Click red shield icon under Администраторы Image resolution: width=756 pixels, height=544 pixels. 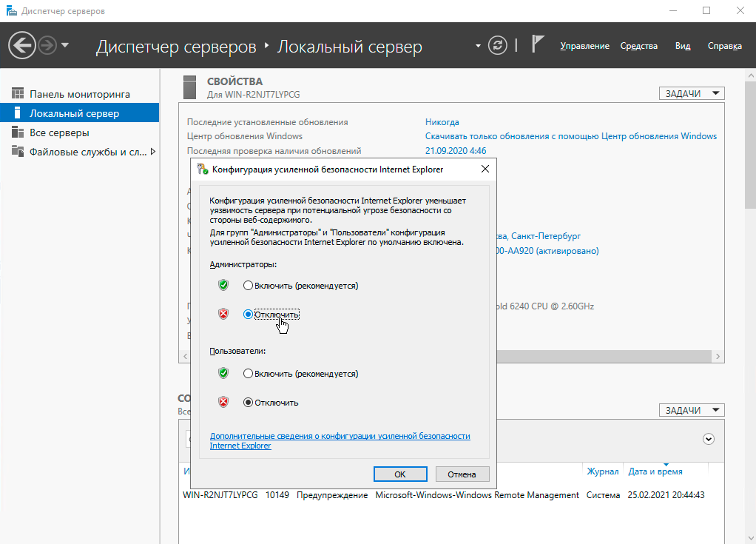click(223, 314)
